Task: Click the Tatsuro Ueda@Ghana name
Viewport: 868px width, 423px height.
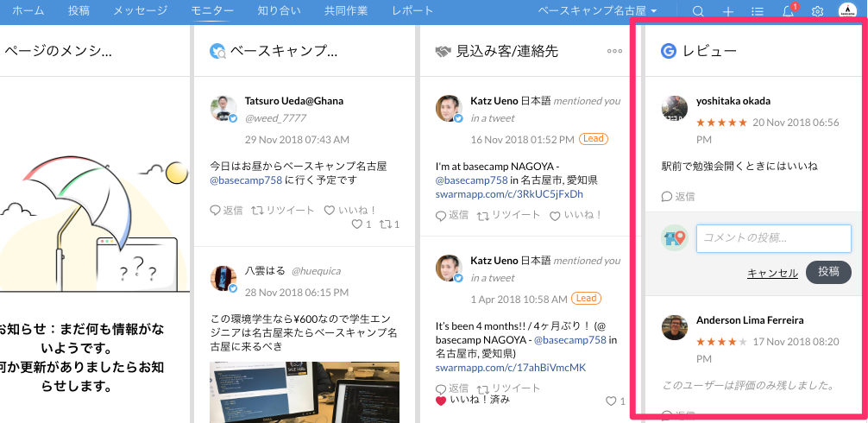Action: coord(294,101)
